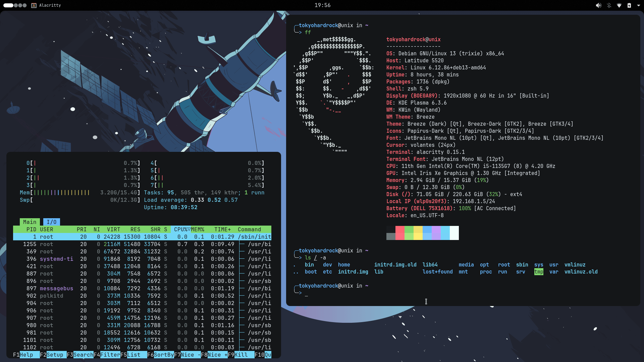Select the polkitd process row PID 902
The image size is (644, 362).
[x=142, y=296]
